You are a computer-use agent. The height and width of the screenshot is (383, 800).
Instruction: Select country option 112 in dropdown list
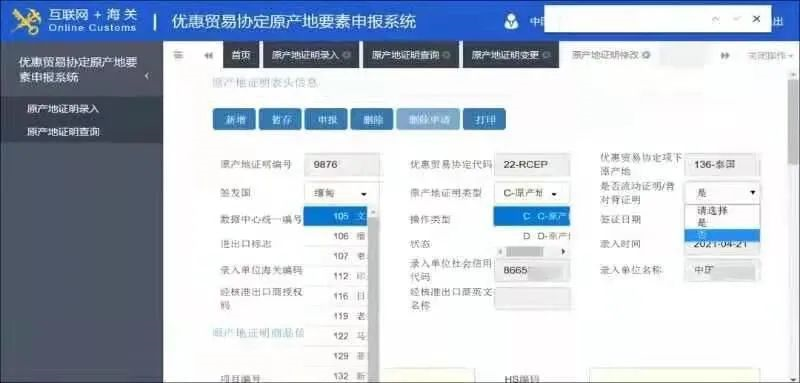click(x=336, y=276)
